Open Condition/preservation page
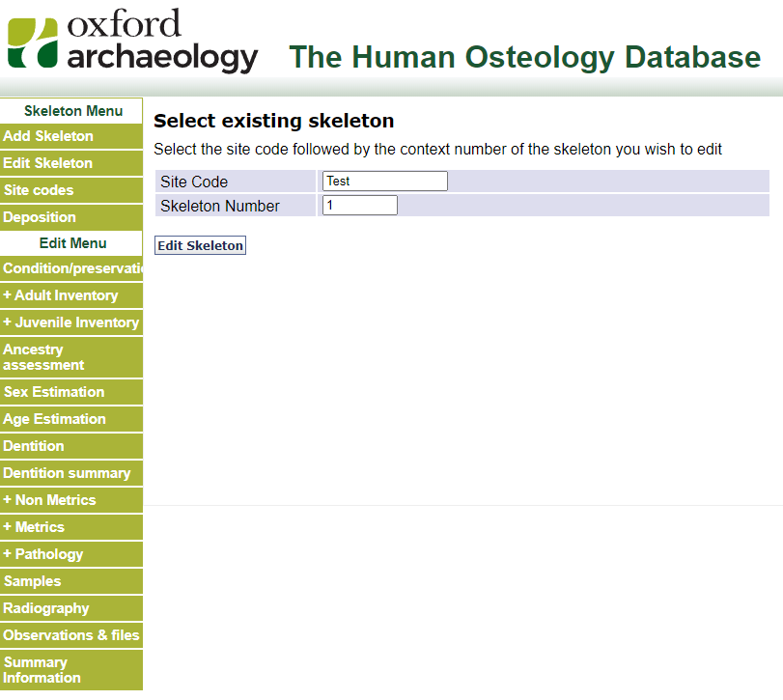 point(71,268)
